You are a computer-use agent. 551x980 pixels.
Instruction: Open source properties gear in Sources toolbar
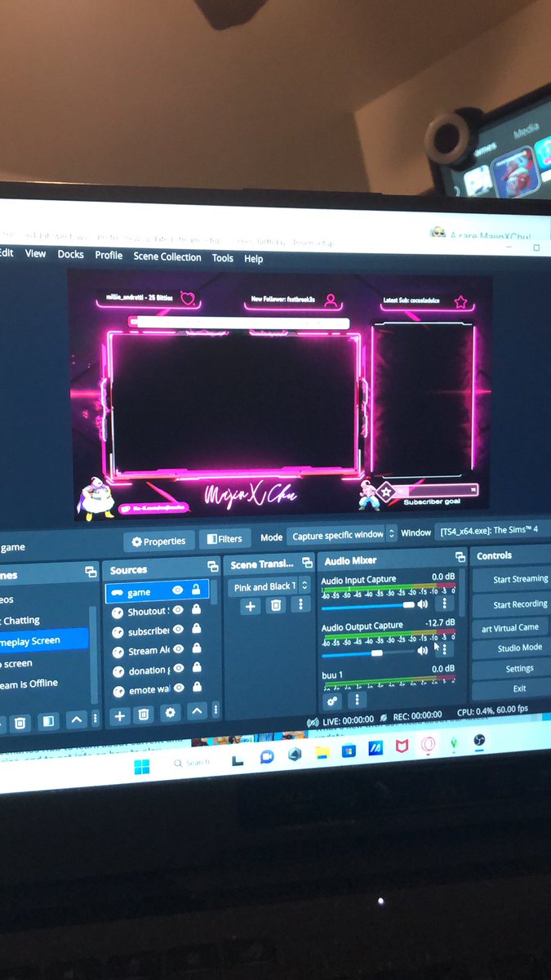170,713
